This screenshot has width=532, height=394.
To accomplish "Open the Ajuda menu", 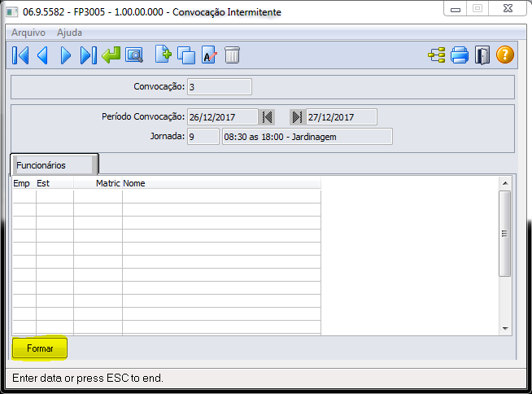I will pyautogui.click(x=69, y=33).
